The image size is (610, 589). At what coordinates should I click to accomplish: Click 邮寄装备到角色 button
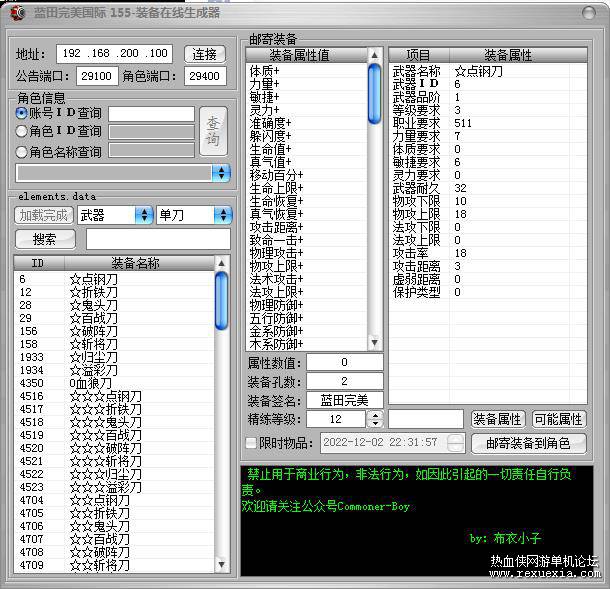[528, 444]
